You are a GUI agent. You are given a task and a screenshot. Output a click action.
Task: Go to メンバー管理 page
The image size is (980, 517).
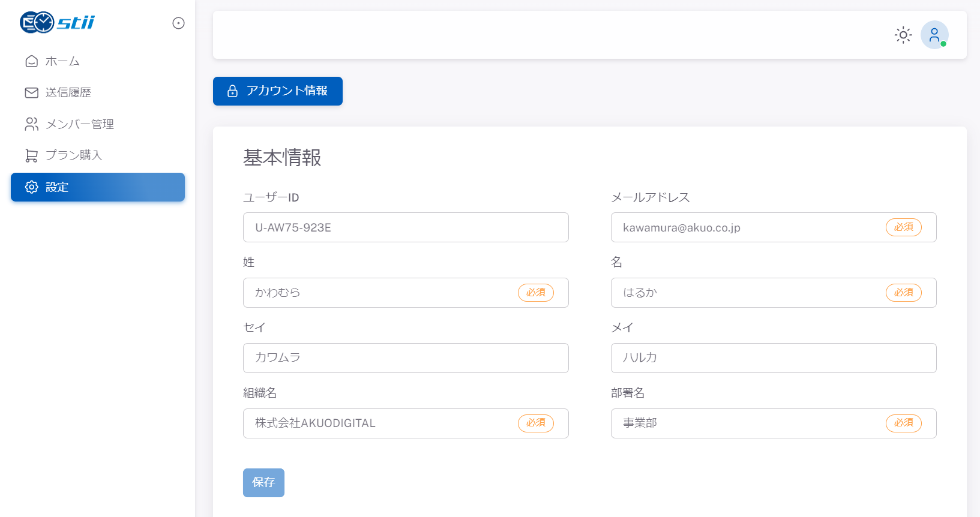(80, 124)
